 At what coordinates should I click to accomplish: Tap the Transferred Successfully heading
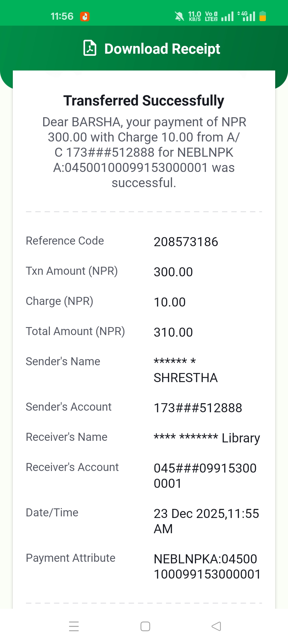point(144,101)
